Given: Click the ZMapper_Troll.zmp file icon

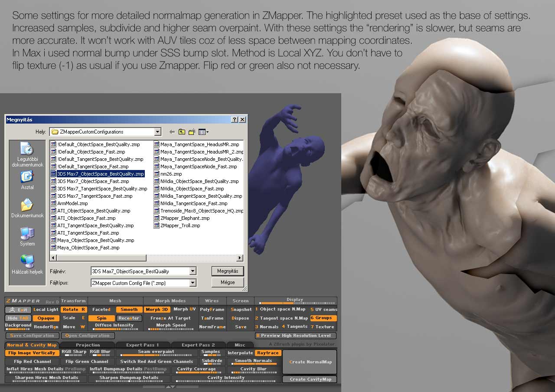Looking at the screenshot, I should (157, 225).
